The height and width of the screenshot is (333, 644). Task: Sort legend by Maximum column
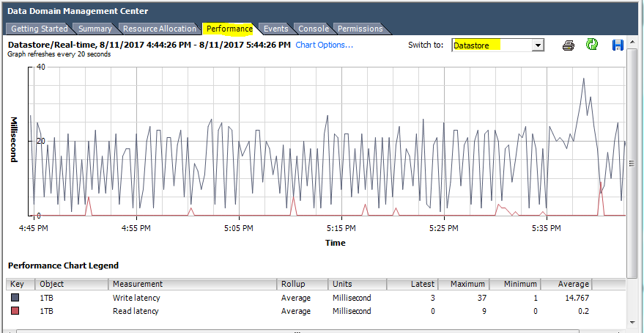click(463, 284)
